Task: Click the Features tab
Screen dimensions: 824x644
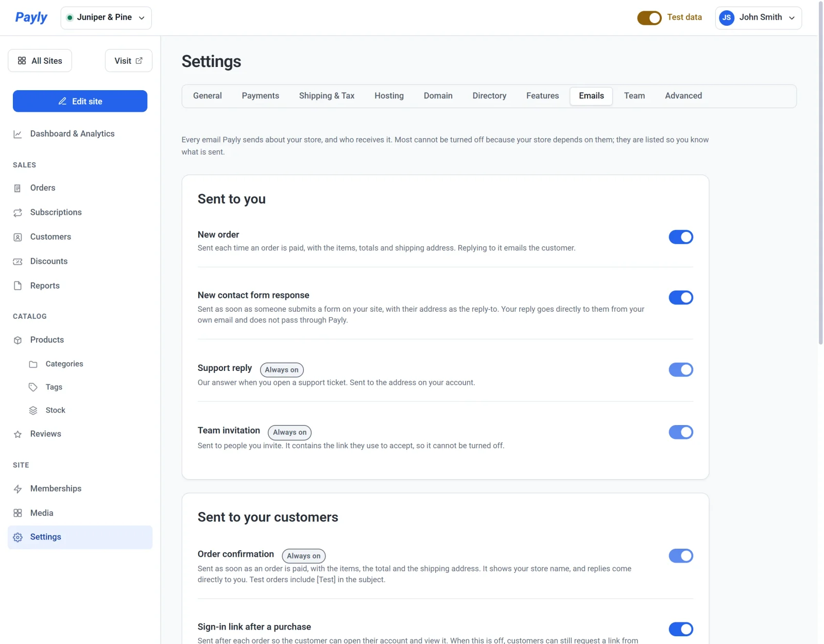Action: point(542,96)
